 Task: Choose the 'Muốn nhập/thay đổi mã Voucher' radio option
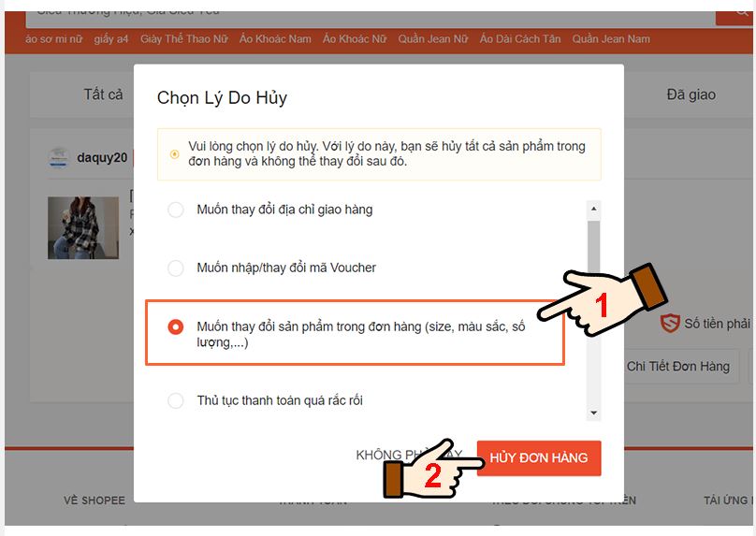click(175, 268)
